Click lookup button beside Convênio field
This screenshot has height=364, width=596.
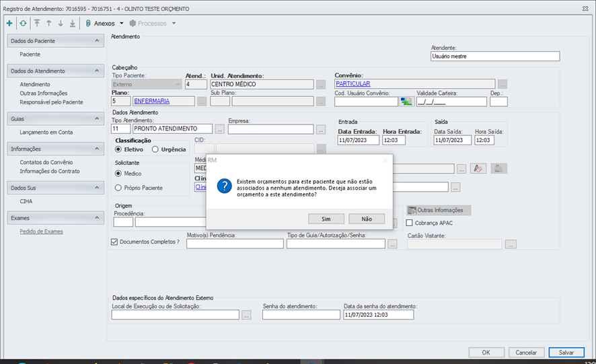click(502, 84)
